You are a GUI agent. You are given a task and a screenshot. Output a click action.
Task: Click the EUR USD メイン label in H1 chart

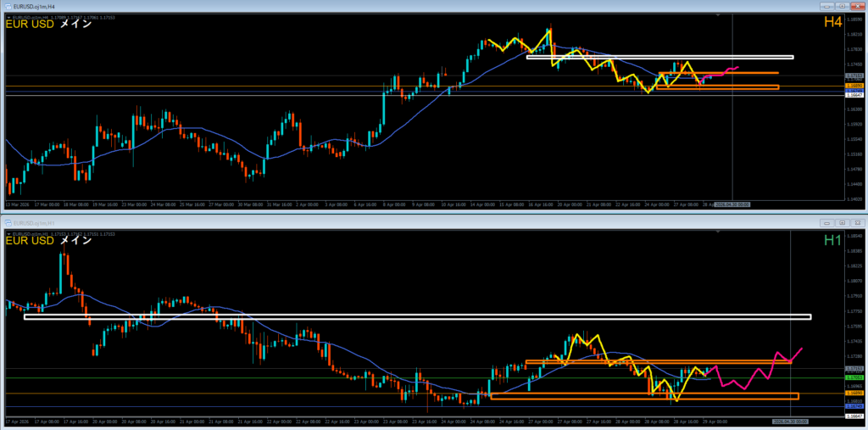(x=48, y=241)
